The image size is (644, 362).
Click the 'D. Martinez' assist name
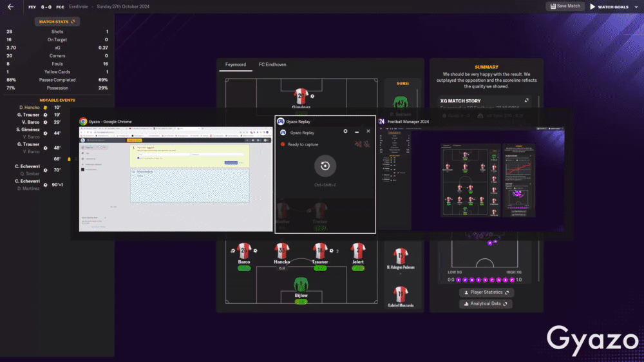coord(28,189)
